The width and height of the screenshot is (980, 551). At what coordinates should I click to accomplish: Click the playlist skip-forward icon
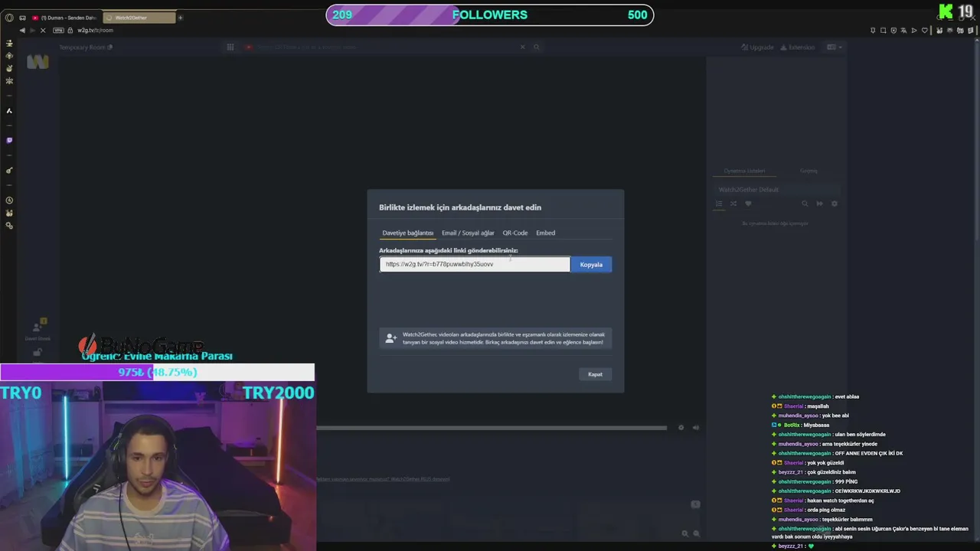tap(819, 204)
